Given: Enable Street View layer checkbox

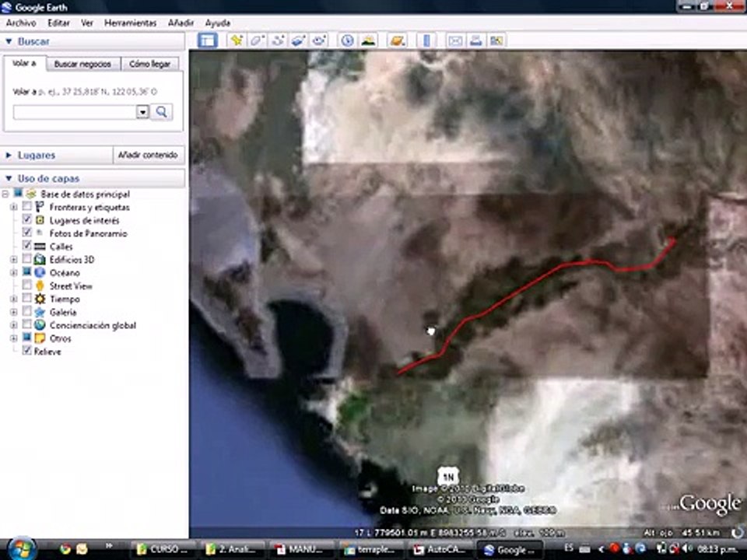Looking at the screenshot, I should [27, 285].
